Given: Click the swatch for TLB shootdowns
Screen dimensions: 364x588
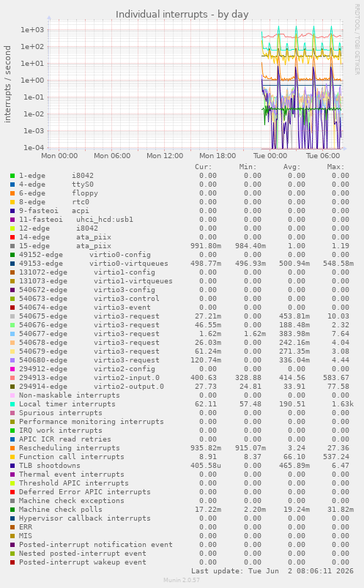Looking at the screenshot, I should 12,466.
